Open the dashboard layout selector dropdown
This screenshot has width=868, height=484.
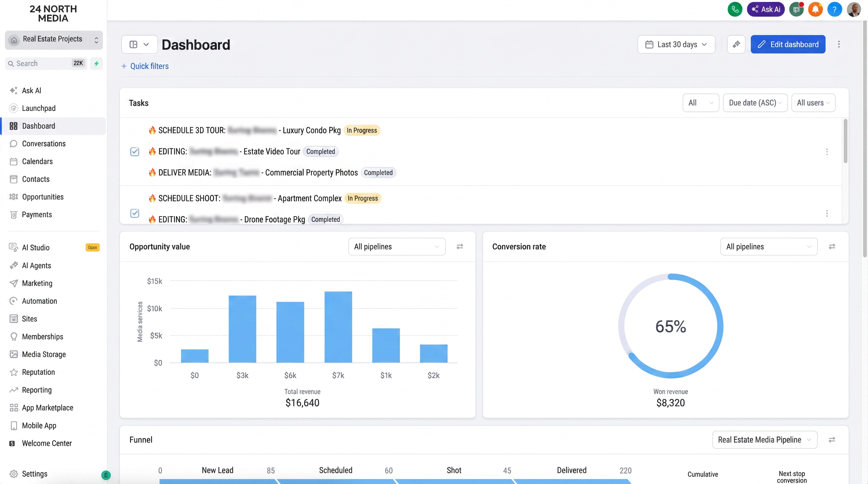coord(139,44)
